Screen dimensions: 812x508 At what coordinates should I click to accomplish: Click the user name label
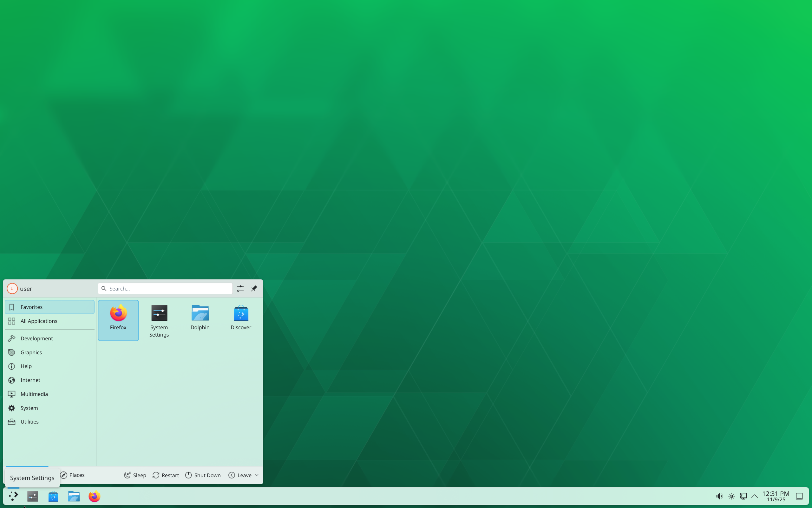pyautogui.click(x=26, y=289)
